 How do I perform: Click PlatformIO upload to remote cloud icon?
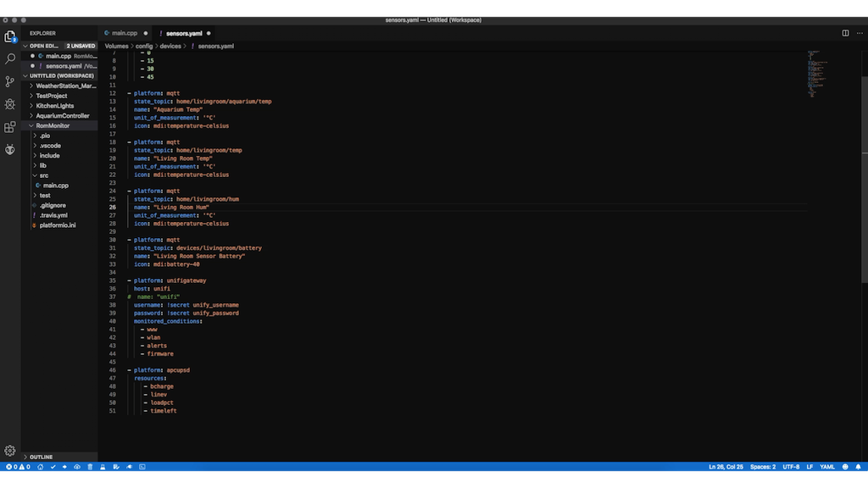click(x=77, y=467)
